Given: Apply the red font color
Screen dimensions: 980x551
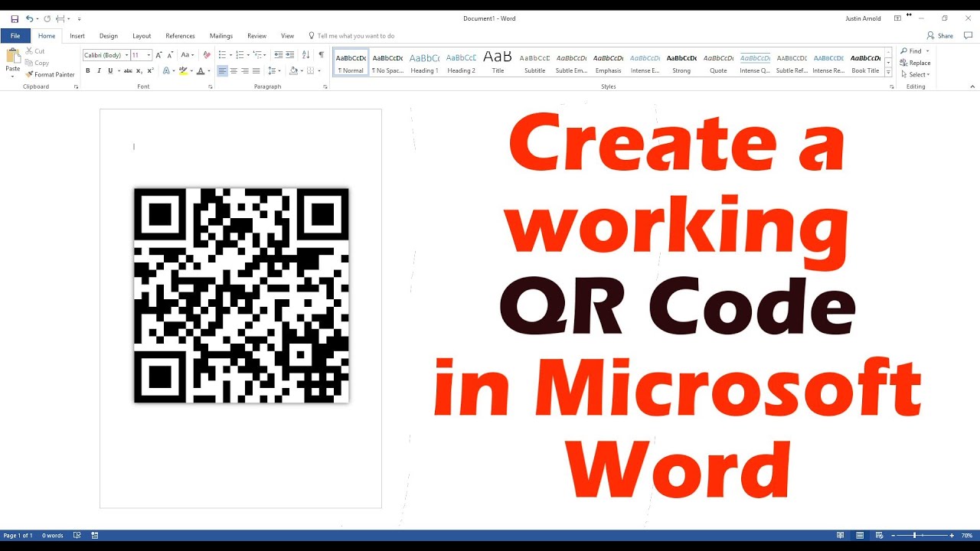Looking at the screenshot, I should pyautogui.click(x=201, y=70).
